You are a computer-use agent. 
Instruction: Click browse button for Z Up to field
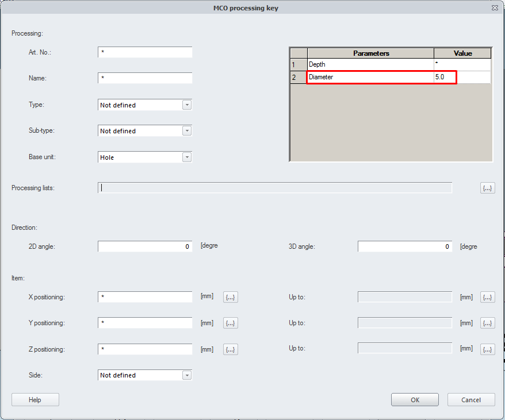[487, 349]
